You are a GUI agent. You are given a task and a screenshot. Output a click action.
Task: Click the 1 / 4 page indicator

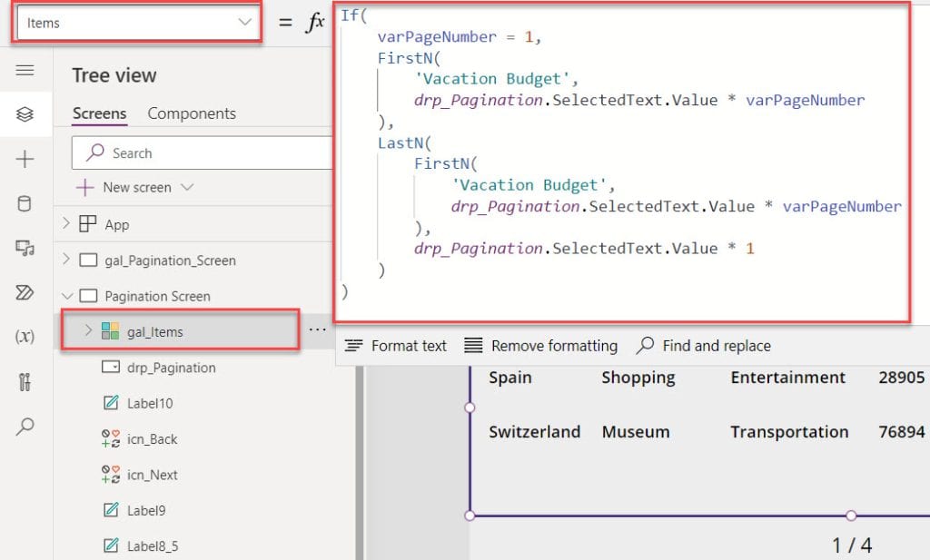[852, 545]
